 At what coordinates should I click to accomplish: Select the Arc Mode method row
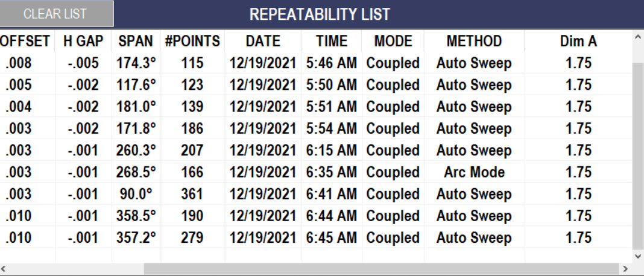click(316, 172)
